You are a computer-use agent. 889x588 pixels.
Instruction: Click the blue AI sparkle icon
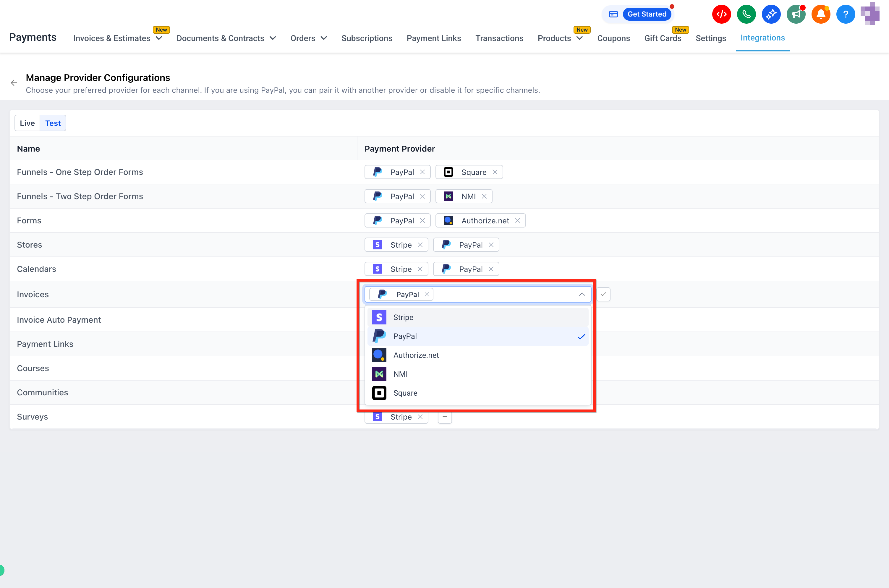[x=771, y=14]
